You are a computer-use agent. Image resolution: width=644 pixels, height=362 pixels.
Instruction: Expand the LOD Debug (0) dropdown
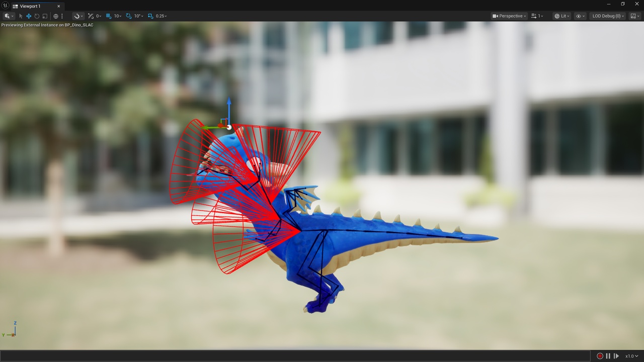tap(607, 16)
